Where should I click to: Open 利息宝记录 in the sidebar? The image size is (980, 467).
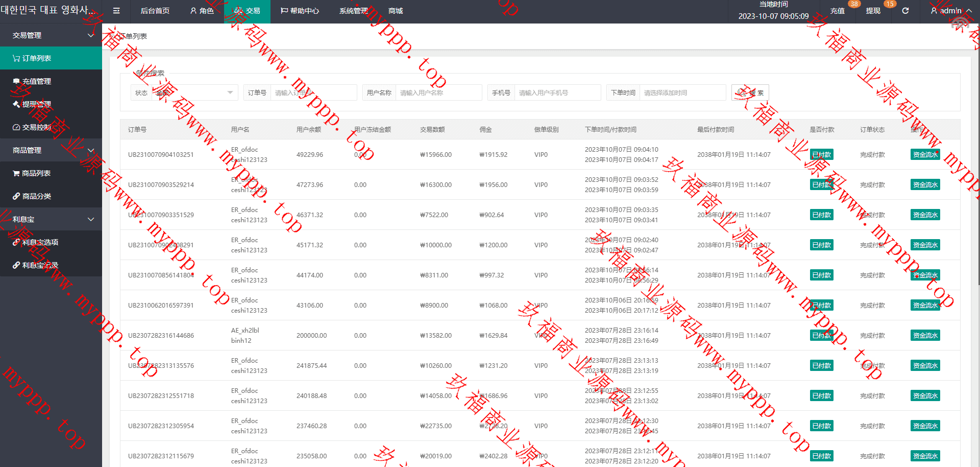pyautogui.click(x=40, y=265)
